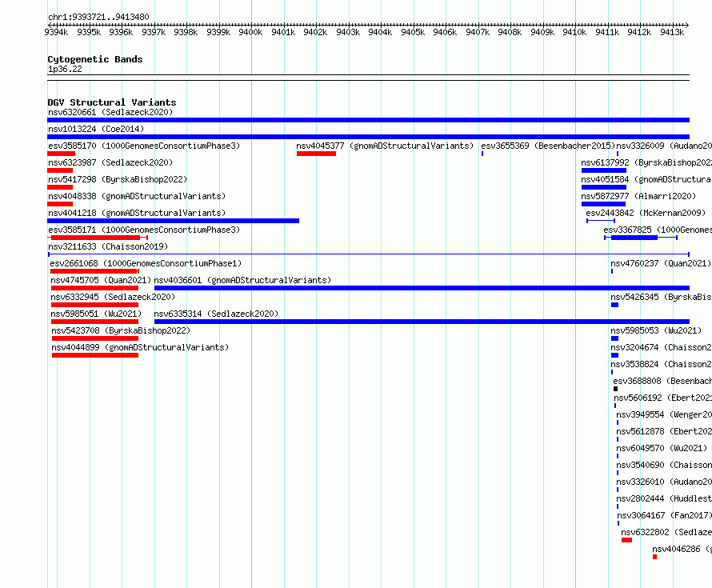
Task: Click nsv3064167 (Fan2017) label
Action: click(664, 515)
